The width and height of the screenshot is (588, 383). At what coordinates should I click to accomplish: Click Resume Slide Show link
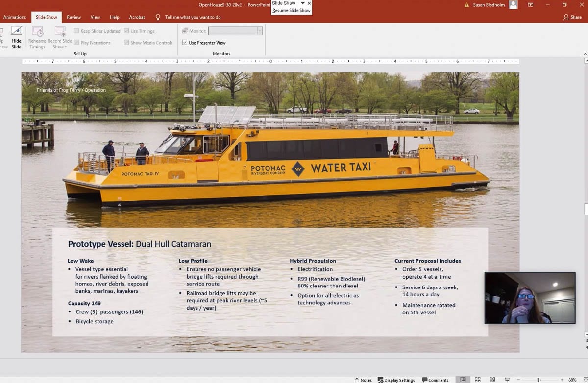[x=292, y=10]
